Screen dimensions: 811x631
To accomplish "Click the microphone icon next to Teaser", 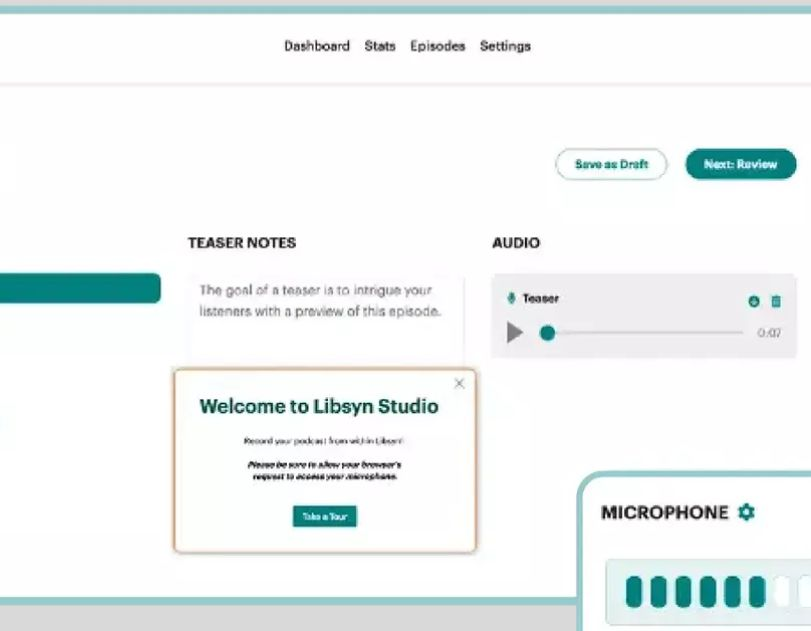I will tap(511, 298).
